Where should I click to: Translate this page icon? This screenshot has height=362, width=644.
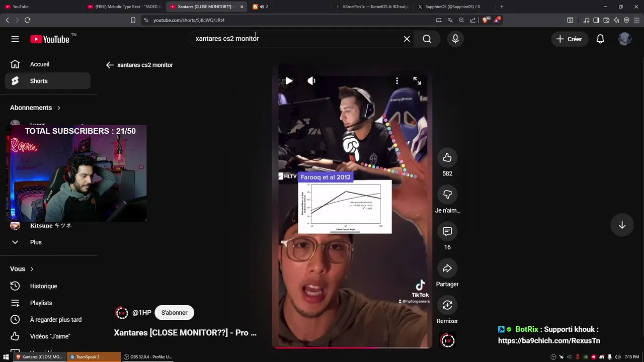pyautogui.click(x=450, y=20)
